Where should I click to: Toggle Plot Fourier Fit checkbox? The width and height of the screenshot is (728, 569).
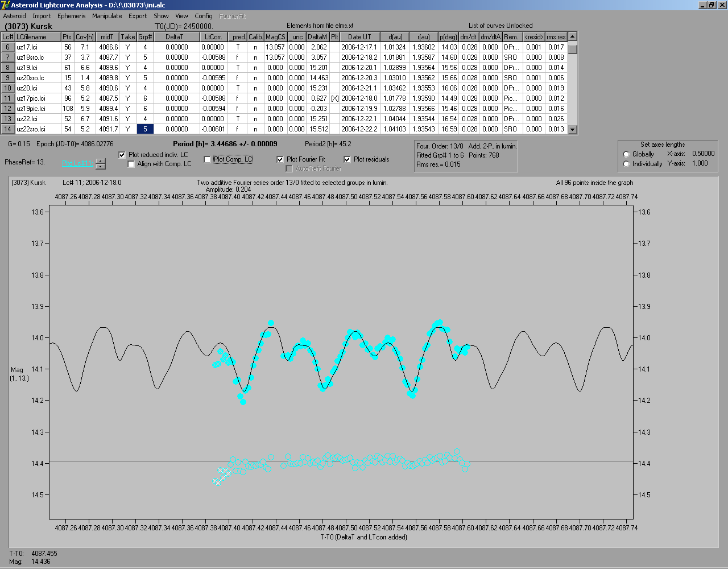pyautogui.click(x=280, y=159)
